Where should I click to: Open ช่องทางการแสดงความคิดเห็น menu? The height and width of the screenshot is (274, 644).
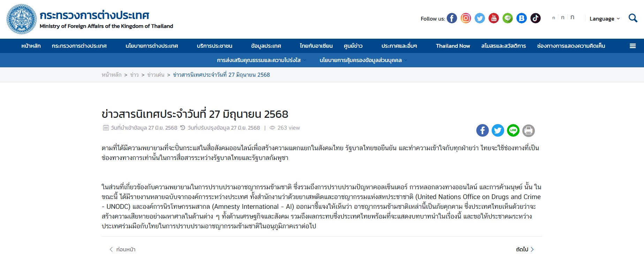point(571,46)
